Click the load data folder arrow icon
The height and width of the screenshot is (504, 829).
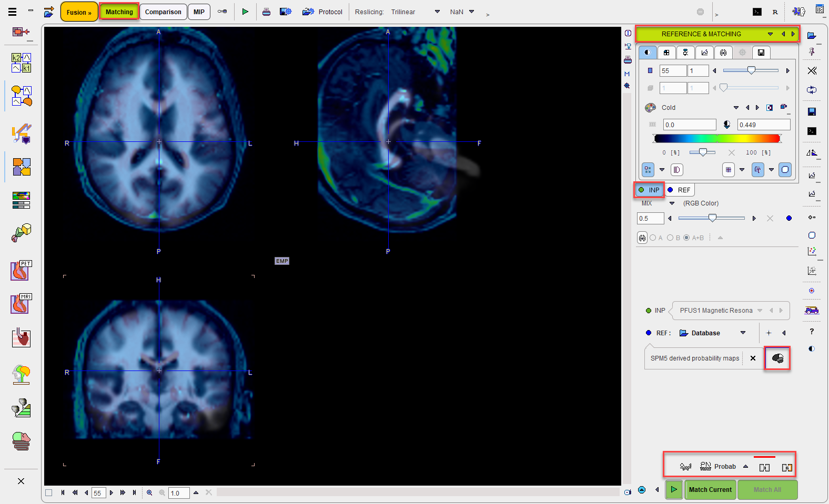tap(49, 12)
